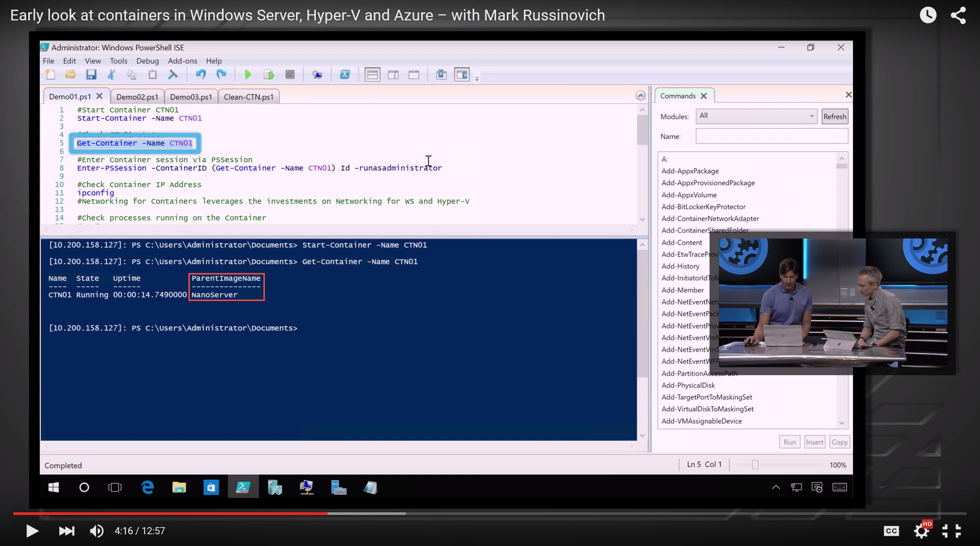
Task: Select Add-BitLockerKeyProtector command
Action: coord(703,207)
